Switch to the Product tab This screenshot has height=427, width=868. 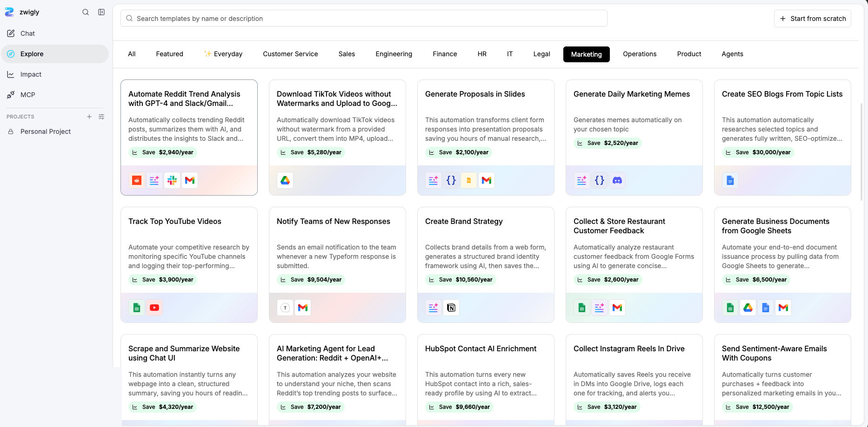click(x=689, y=54)
